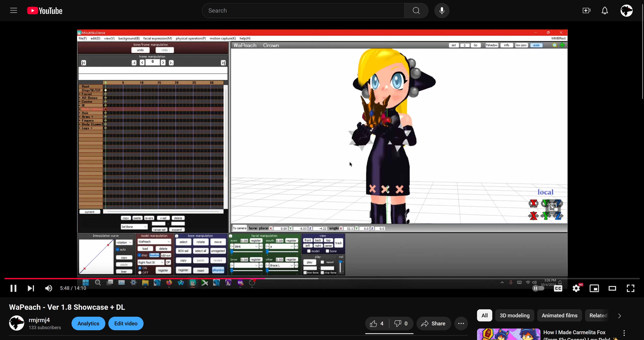Jump to last frame button
644x340 pixels.
(x=223, y=63)
